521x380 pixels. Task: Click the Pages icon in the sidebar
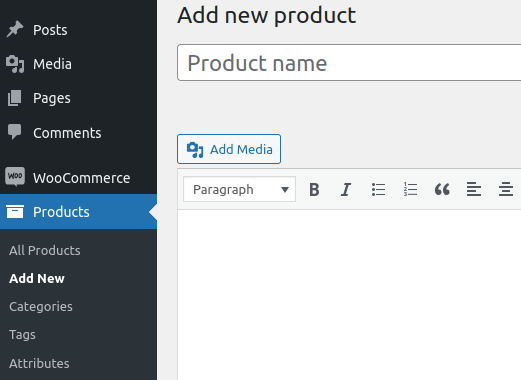[14, 98]
